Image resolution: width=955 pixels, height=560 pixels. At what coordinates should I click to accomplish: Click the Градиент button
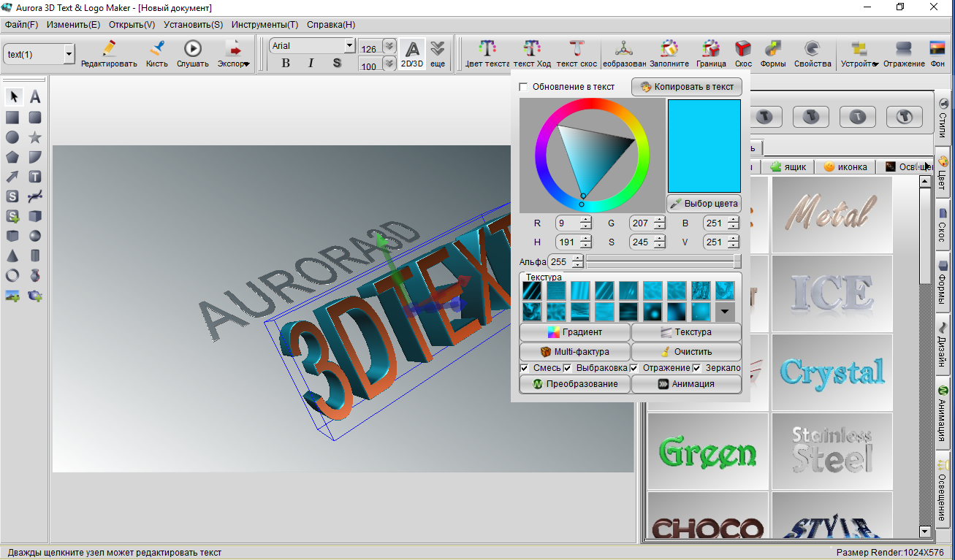click(574, 332)
